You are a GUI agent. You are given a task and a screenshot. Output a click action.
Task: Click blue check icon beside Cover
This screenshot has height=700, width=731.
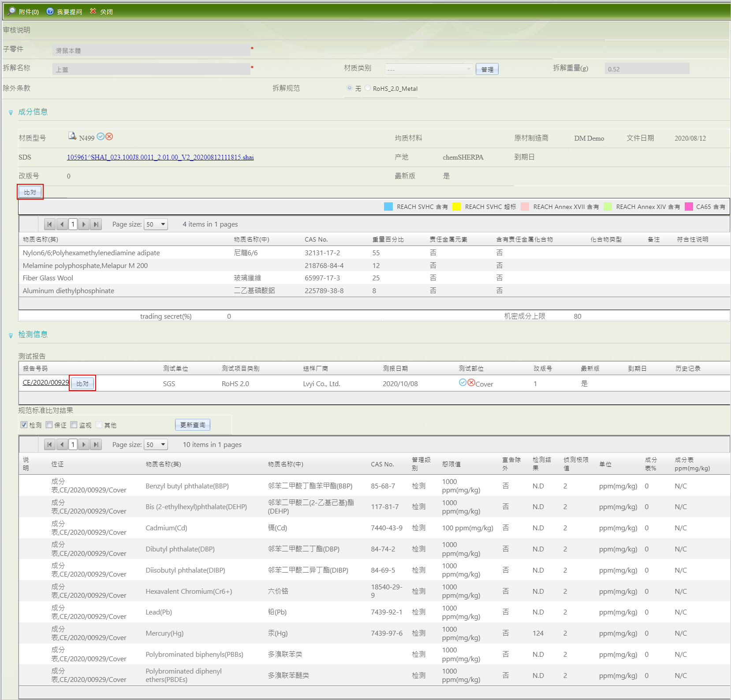(x=462, y=383)
